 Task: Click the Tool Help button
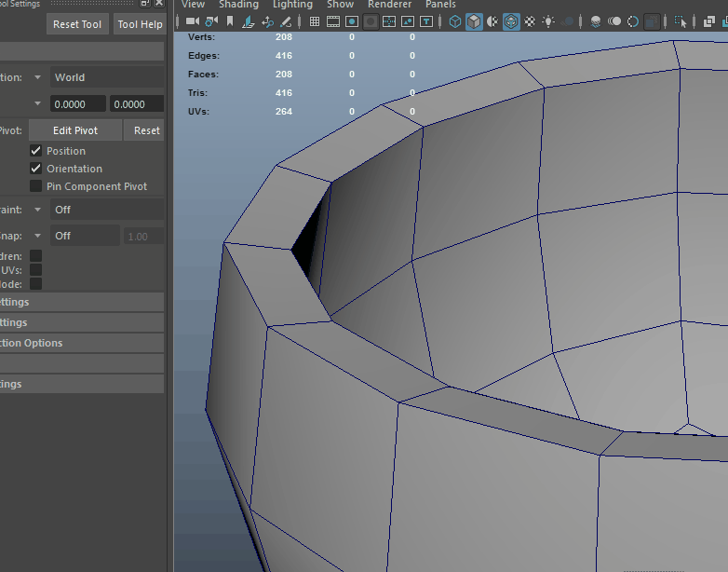pos(140,24)
